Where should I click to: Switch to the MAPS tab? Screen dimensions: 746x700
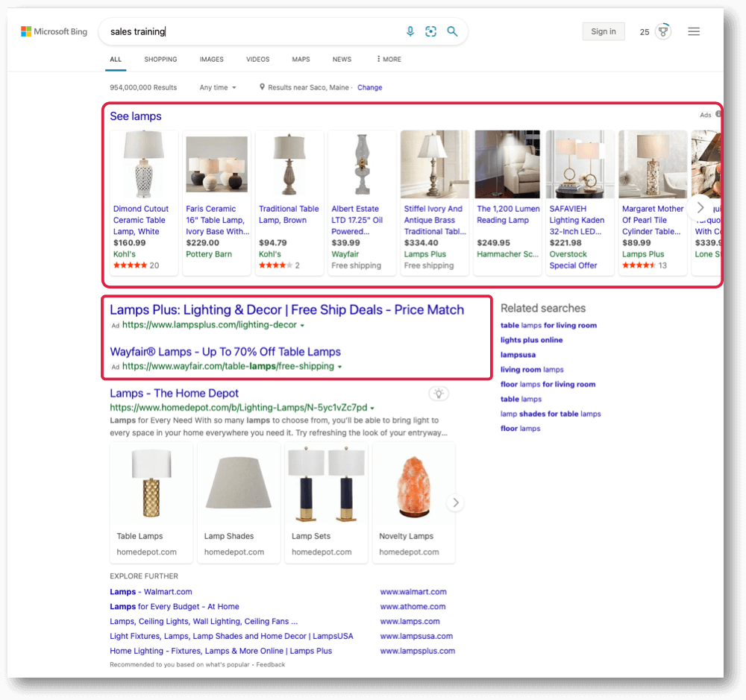pyautogui.click(x=301, y=60)
